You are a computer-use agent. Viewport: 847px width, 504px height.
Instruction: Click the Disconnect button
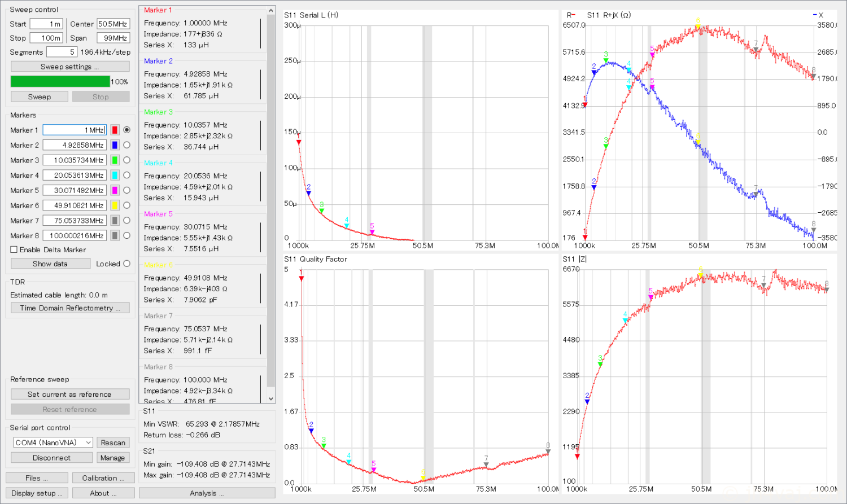51,458
